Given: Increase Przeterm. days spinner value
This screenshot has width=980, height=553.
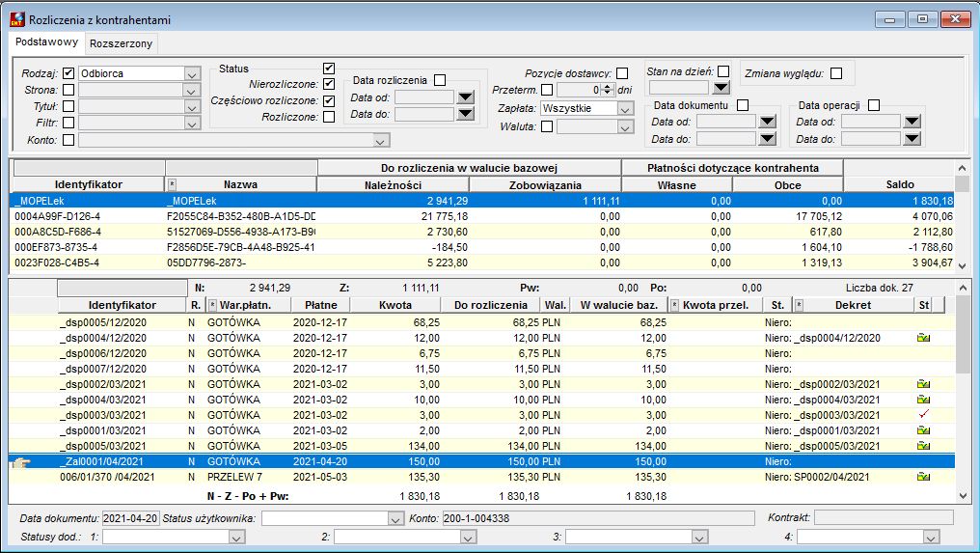Looking at the screenshot, I should pos(608,87).
